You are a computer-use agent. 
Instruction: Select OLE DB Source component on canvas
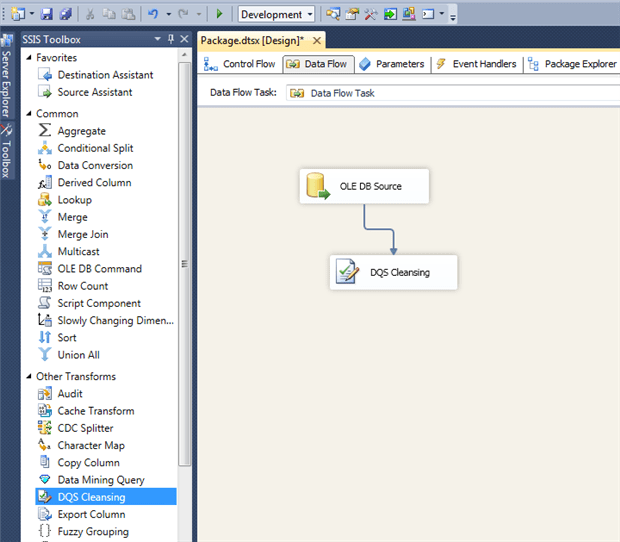(364, 186)
